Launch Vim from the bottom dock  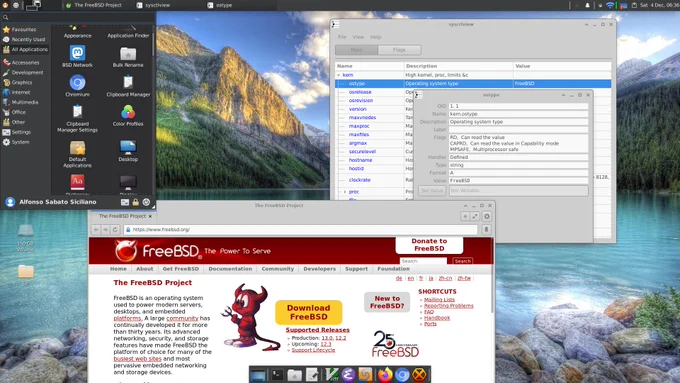point(331,375)
